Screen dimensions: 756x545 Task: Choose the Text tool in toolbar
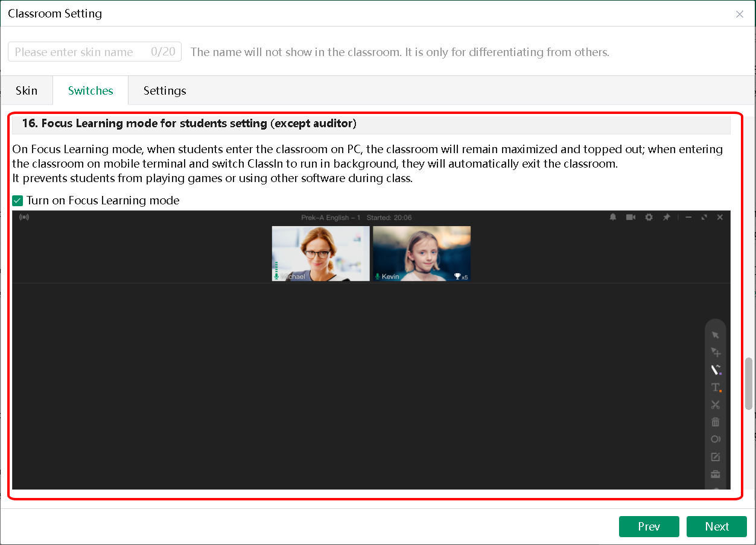(716, 388)
